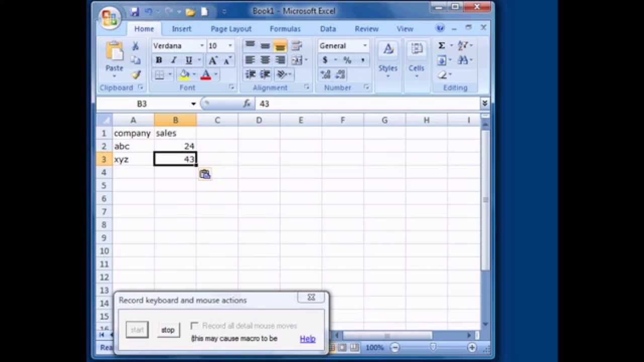Expand the formula bar with chevron
This screenshot has height=362, width=644.
[485, 103]
